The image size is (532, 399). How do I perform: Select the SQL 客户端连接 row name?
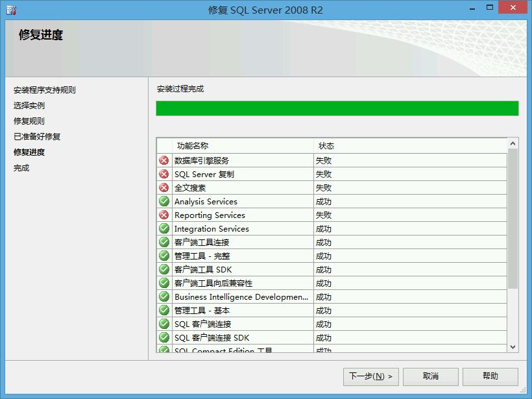coord(203,324)
